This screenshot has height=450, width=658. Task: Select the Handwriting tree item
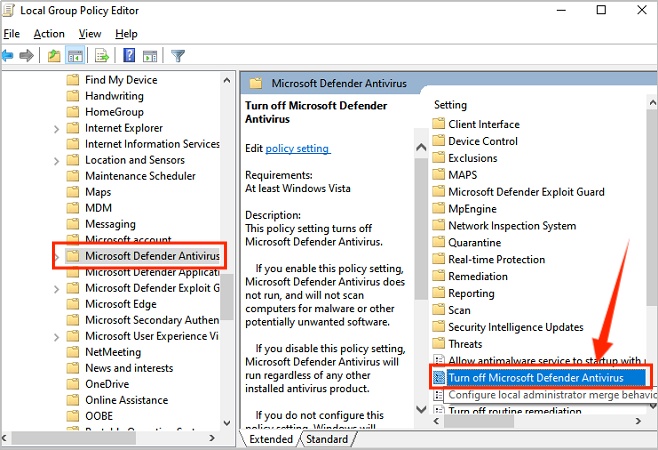click(x=114, y=96)
